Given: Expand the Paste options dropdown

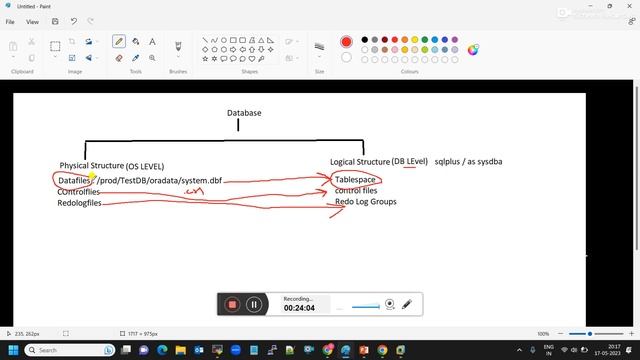Looking at the screenshot, I should click(13, 57).
